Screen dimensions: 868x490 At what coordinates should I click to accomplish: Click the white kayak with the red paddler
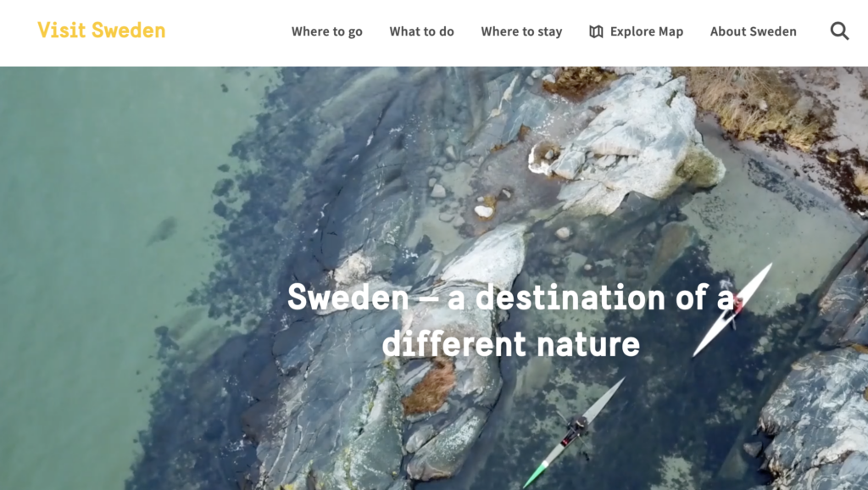[732, 309]
